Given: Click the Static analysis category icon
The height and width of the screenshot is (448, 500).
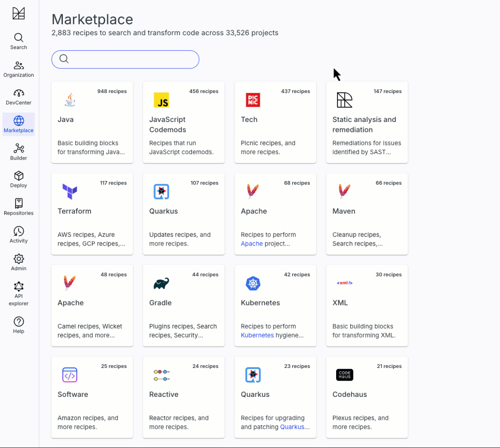Looking at the screenshot, I should click(x=345, y=100).
